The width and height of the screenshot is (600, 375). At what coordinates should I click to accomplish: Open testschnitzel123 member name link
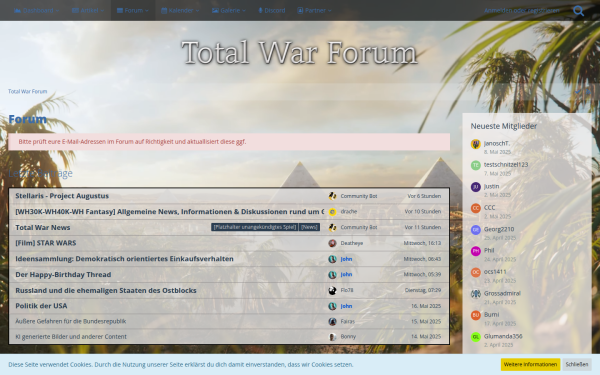pos(506,165)
